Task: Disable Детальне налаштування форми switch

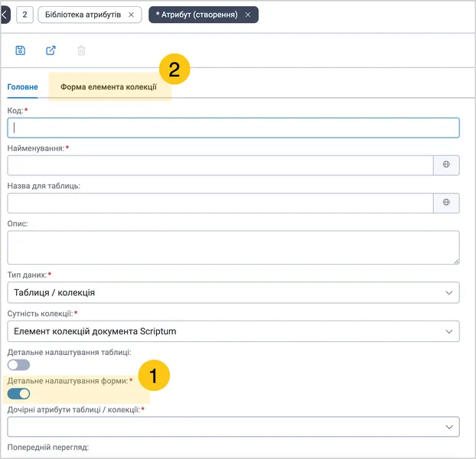Action: click(19, 394)
